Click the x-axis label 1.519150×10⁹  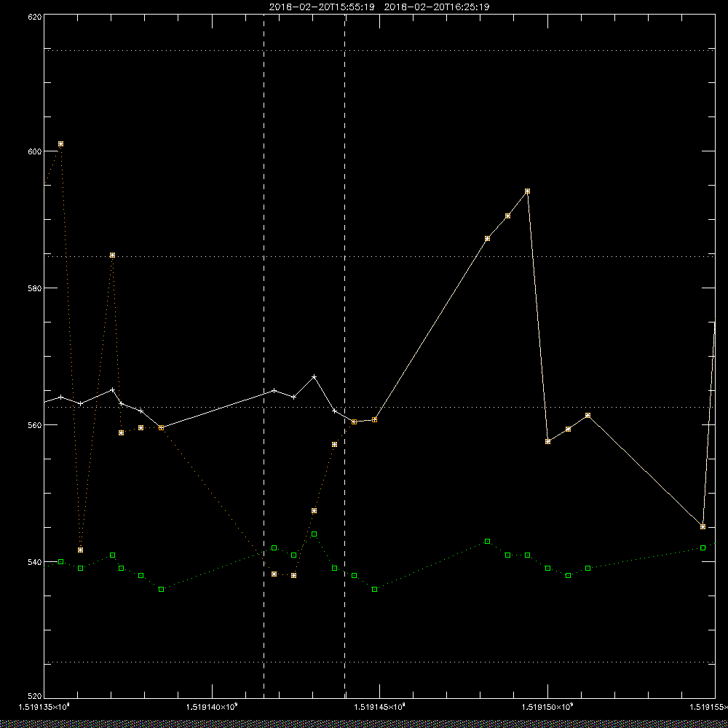tap(547, 707)
